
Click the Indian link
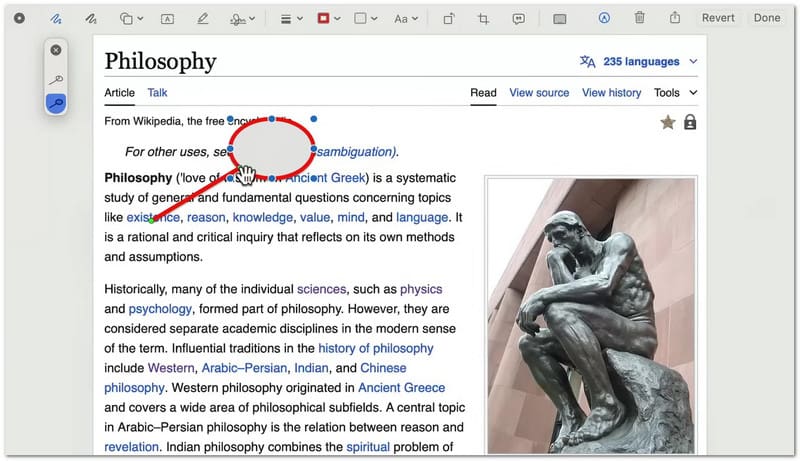[311, 368]
